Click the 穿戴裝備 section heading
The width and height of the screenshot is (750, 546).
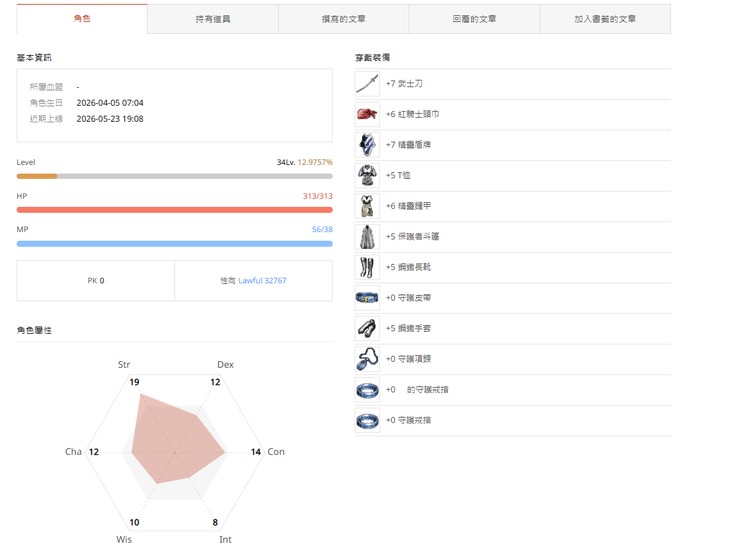point(373,57)
